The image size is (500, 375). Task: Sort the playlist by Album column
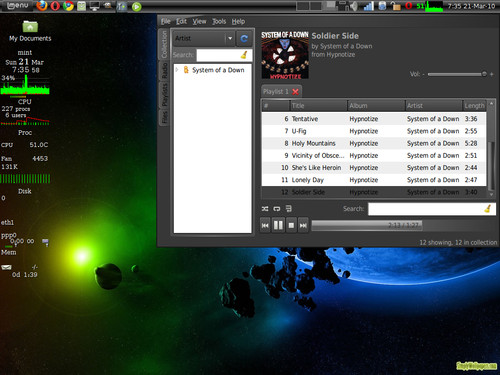pyautogui.click(x=376, y=106)
